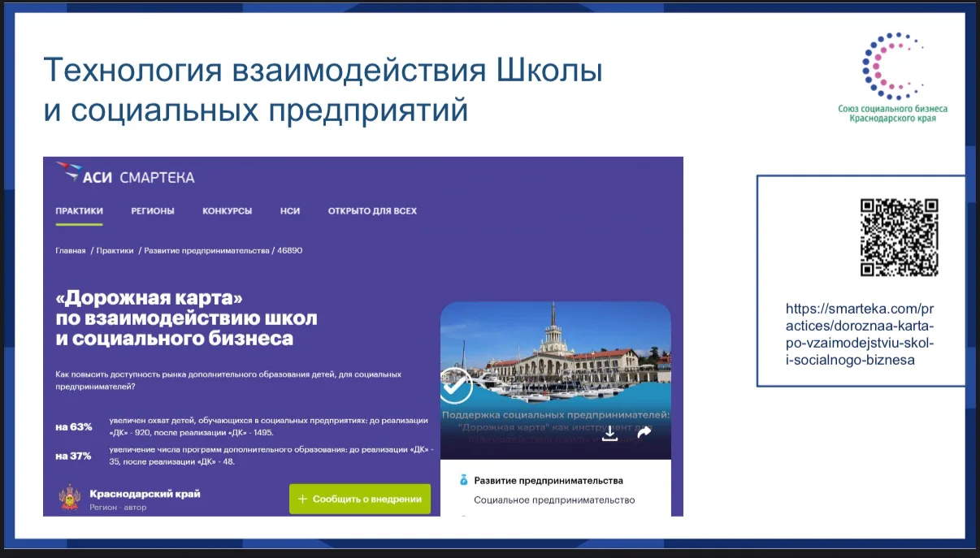980x558 pixels.
Task: Select the Конкурсы tab
Action: tap(227, 211)
